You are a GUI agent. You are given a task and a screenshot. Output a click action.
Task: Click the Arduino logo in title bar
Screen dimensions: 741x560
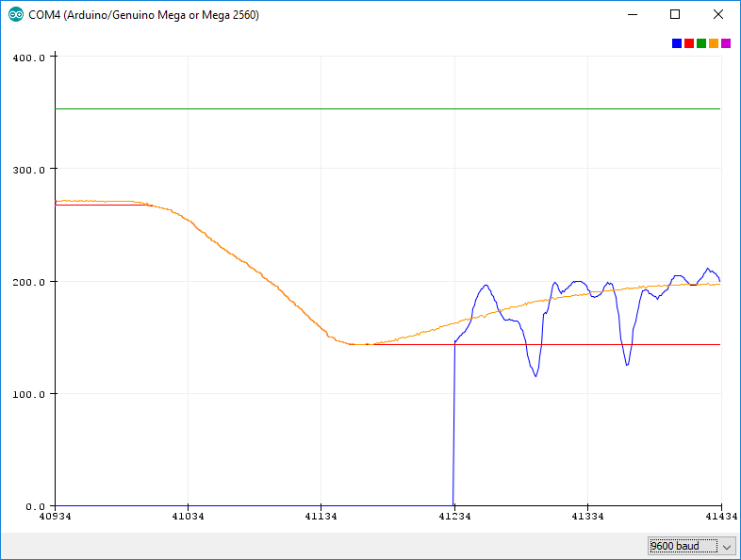click(x=16, y=15)
